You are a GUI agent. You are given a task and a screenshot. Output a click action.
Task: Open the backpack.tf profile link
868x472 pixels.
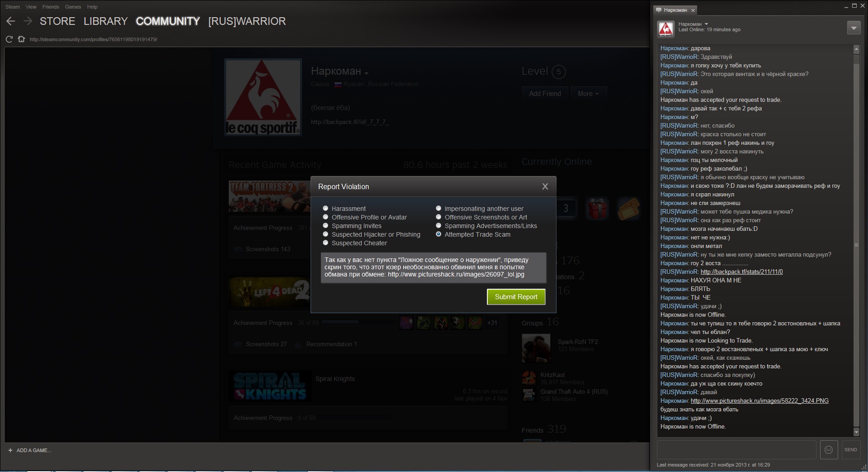[x=350, y=122]
